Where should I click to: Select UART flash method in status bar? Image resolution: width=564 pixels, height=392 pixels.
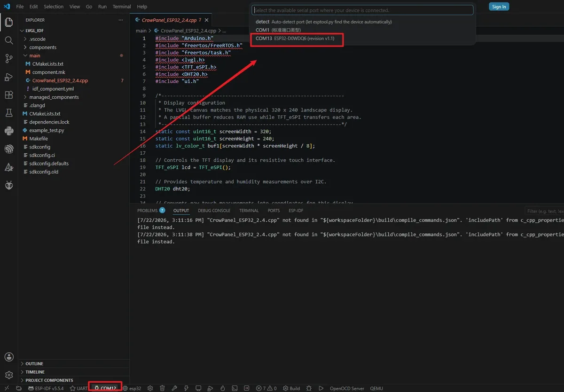tap(79, 388)
